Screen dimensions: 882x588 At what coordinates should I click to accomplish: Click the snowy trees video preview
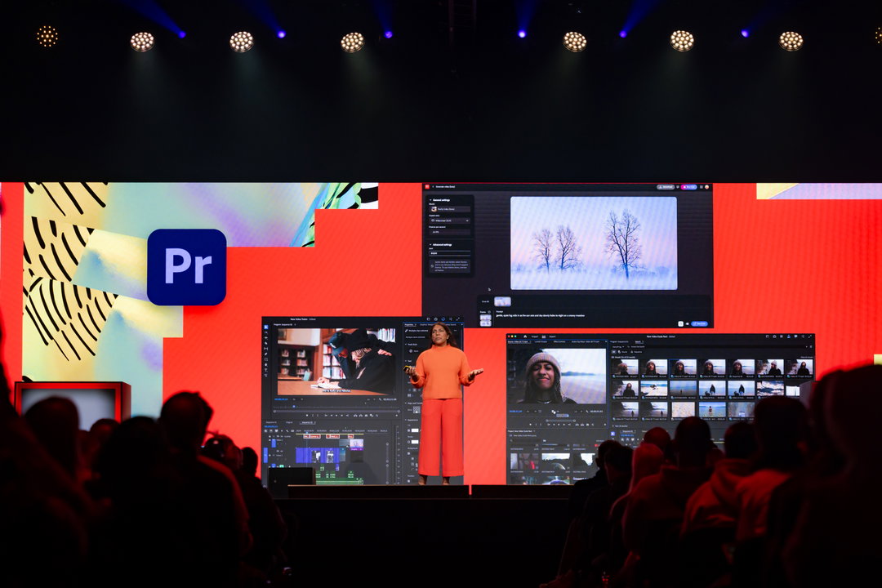[594, 243]
